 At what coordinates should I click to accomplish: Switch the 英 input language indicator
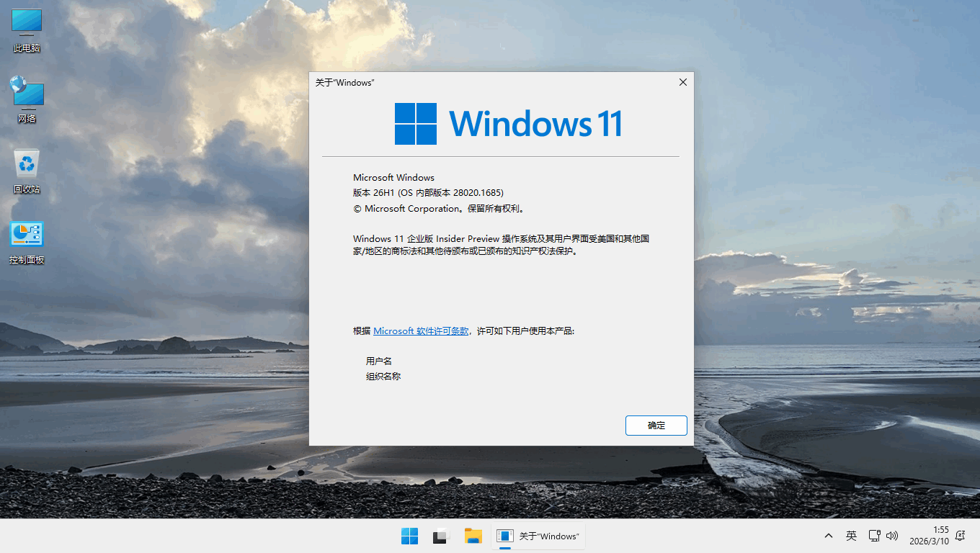tap(851, 536)
